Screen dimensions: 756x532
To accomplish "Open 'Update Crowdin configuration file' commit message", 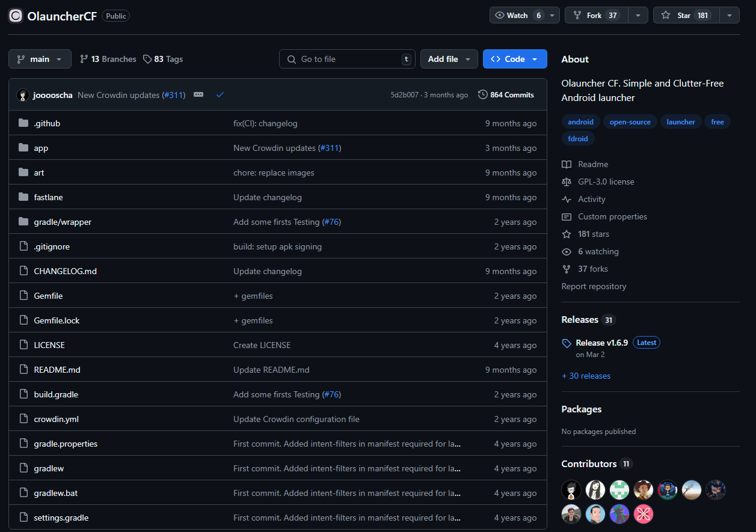I will click(x=297, y=419).
